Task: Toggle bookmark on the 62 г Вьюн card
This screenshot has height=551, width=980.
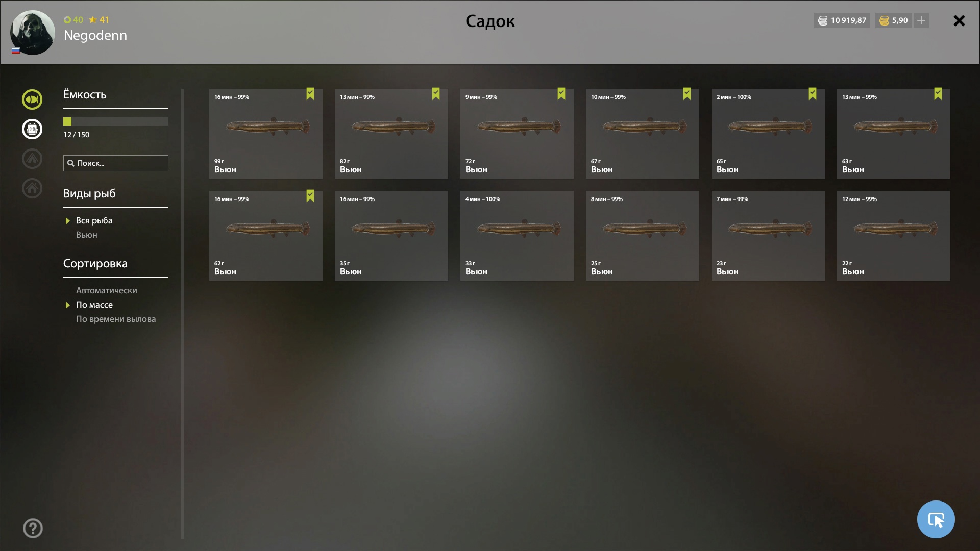Action: point(310,196)
